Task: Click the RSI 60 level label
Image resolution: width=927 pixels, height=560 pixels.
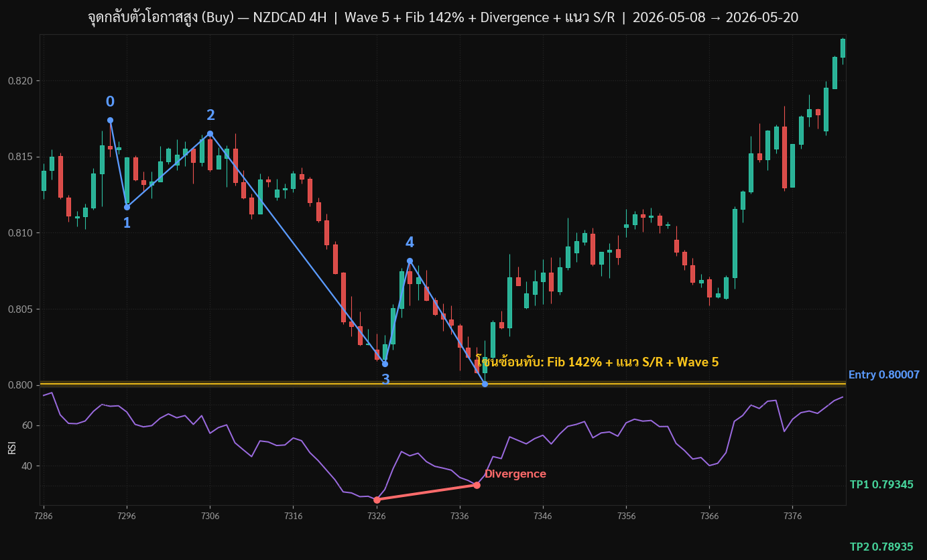Action: coord(27,425)
